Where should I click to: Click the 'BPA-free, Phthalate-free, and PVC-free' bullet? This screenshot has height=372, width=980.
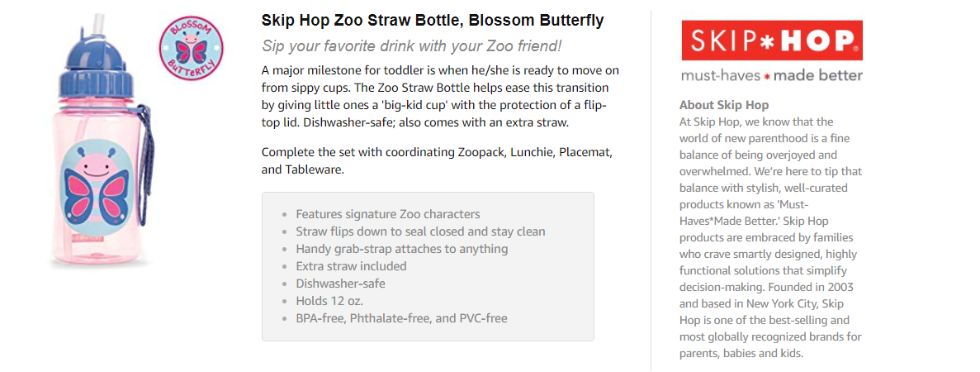click(x=401, y=318)
